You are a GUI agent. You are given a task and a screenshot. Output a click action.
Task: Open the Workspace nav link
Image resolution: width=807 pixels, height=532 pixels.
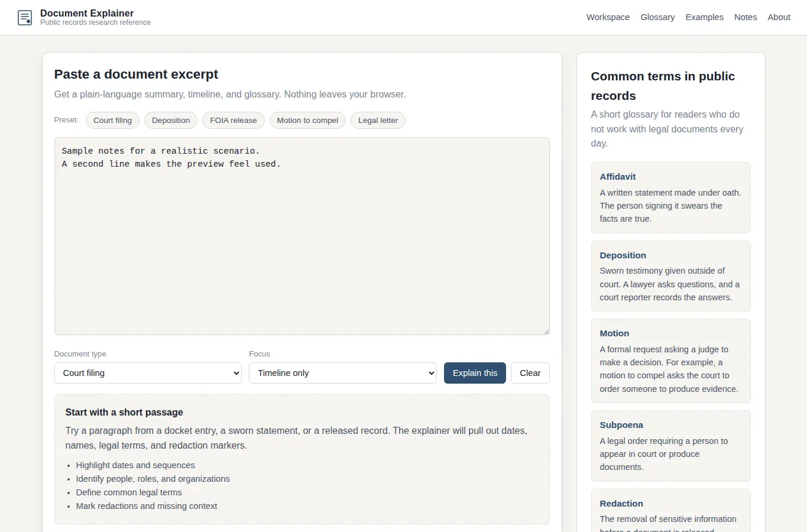[608, 17]
